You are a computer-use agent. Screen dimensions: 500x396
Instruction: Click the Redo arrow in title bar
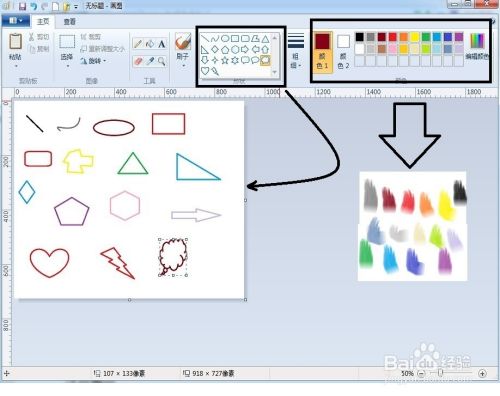click(45, 6)
